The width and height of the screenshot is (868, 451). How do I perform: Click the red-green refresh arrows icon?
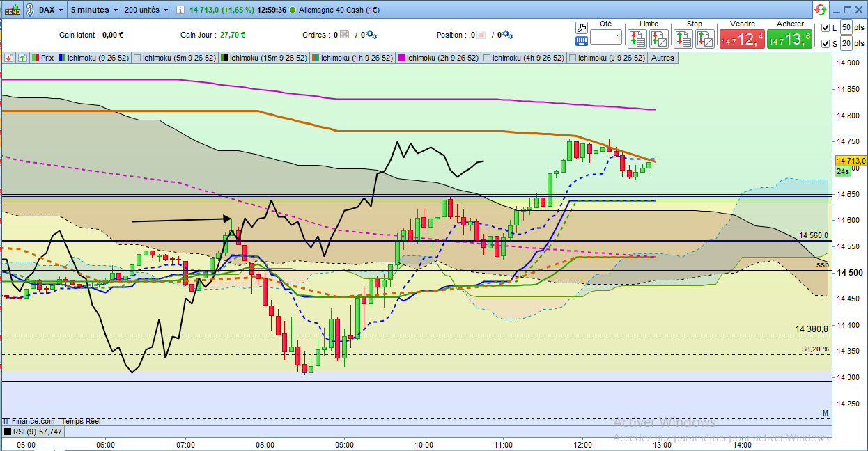(821, 10)
